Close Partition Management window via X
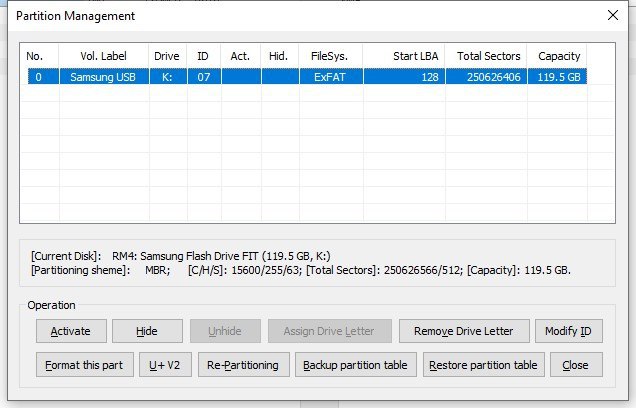The image size is (636, 408). pos(613,15)
